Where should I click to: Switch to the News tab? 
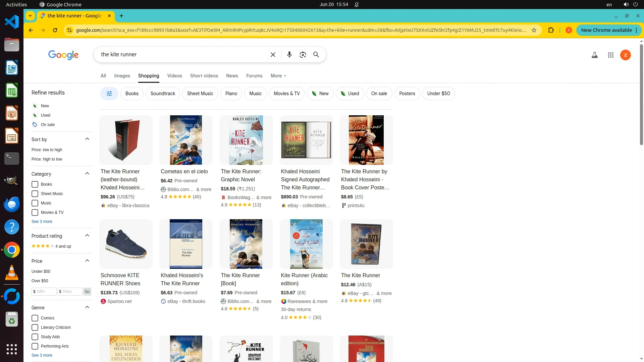tap(232, 76)
